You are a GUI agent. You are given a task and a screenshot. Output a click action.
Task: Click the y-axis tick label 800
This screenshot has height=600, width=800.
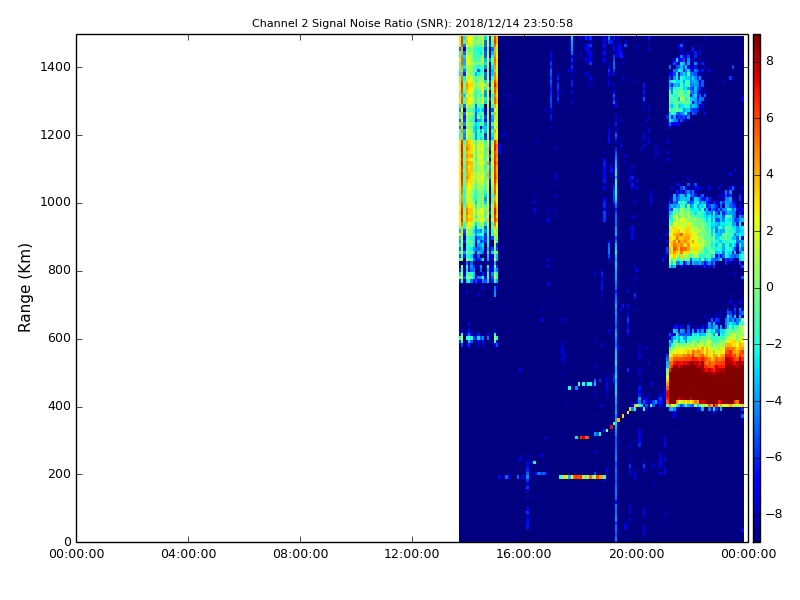[59, 270]
